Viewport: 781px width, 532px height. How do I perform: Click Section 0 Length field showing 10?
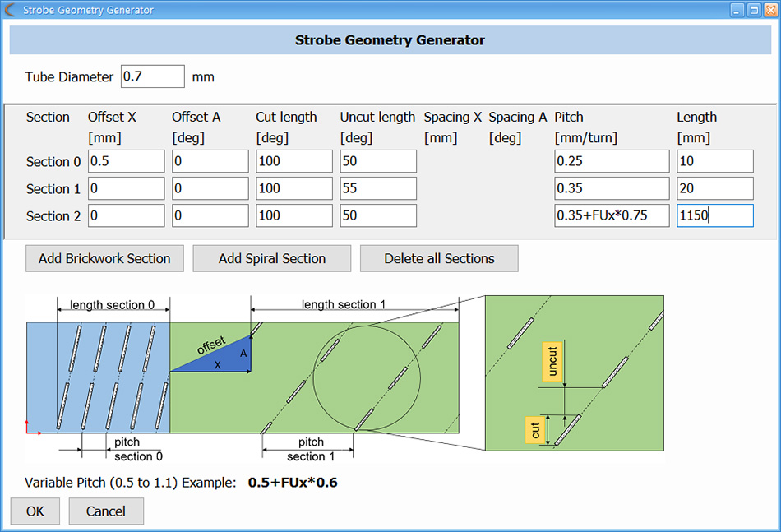pos(714,161)
